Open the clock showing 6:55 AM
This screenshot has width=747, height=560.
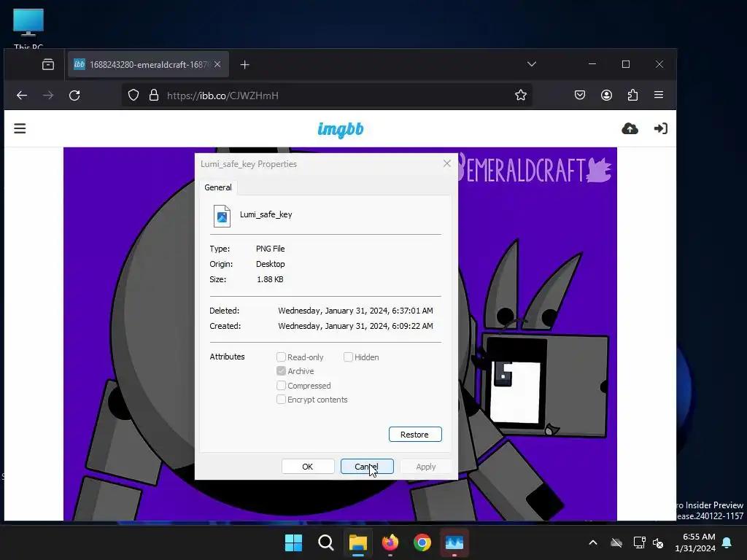tap(695, 542)
